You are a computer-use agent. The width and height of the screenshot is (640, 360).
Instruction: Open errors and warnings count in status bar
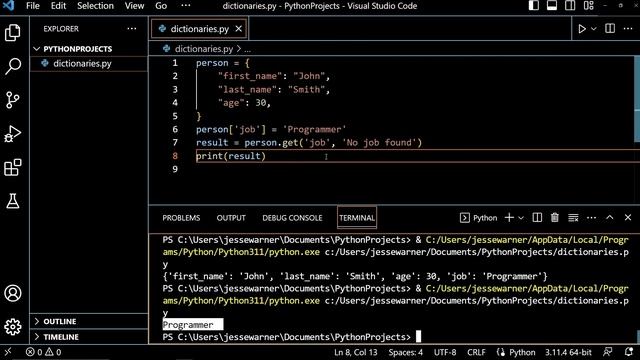click(43, 352)
